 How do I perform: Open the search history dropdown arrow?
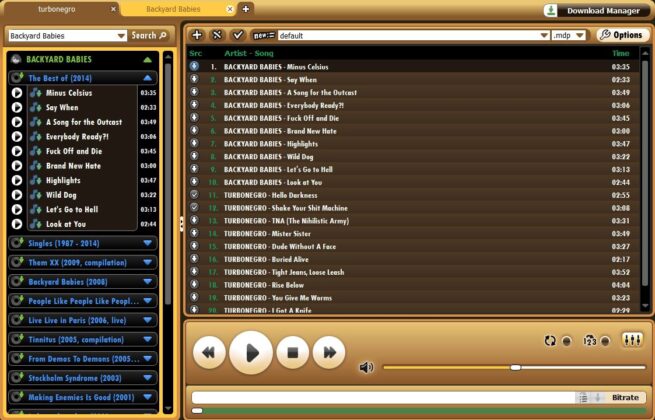(x=121, y=36)
